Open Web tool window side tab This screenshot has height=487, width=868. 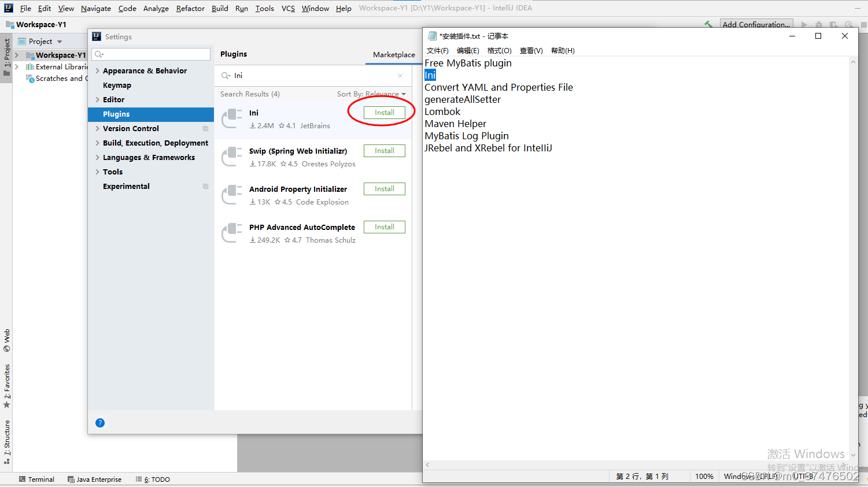click(7, 341)
